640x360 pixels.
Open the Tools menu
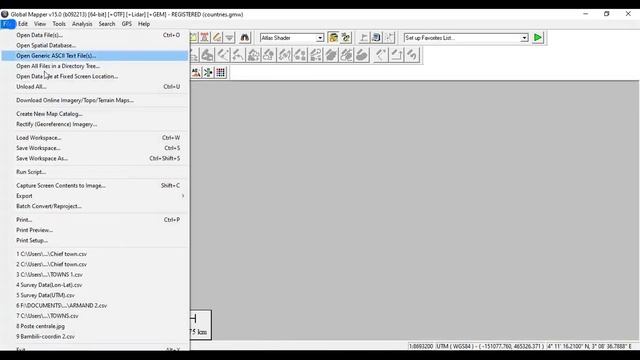[59, 24]
